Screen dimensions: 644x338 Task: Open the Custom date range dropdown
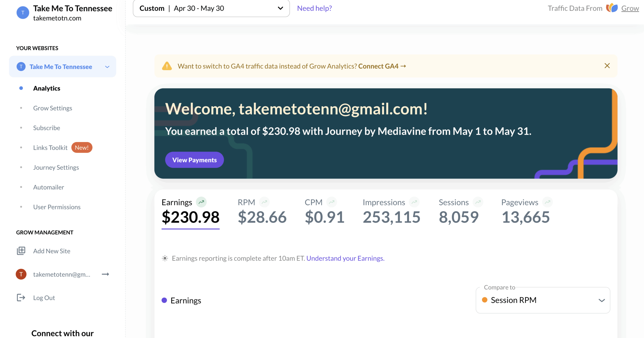pos(211,8)
